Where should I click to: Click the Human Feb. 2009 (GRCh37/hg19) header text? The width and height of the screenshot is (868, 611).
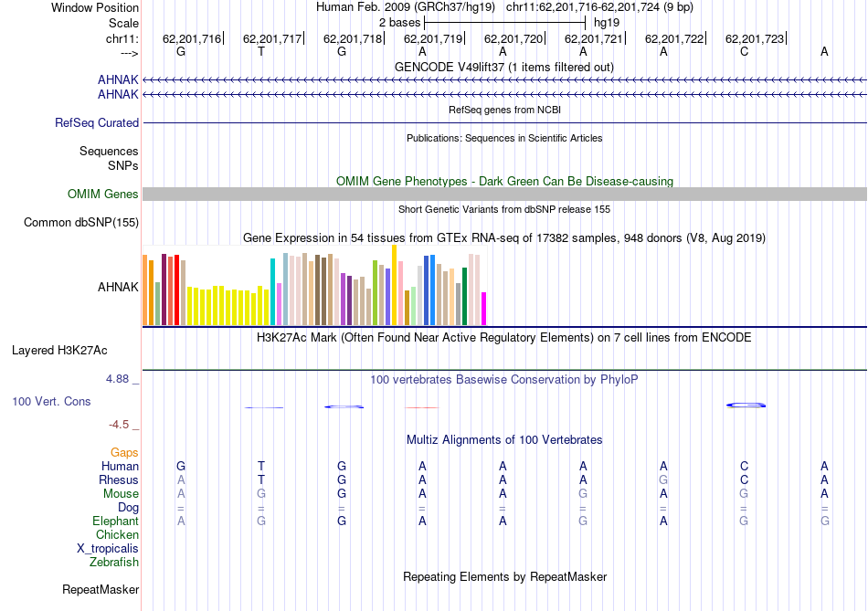(x=405, y=7)
